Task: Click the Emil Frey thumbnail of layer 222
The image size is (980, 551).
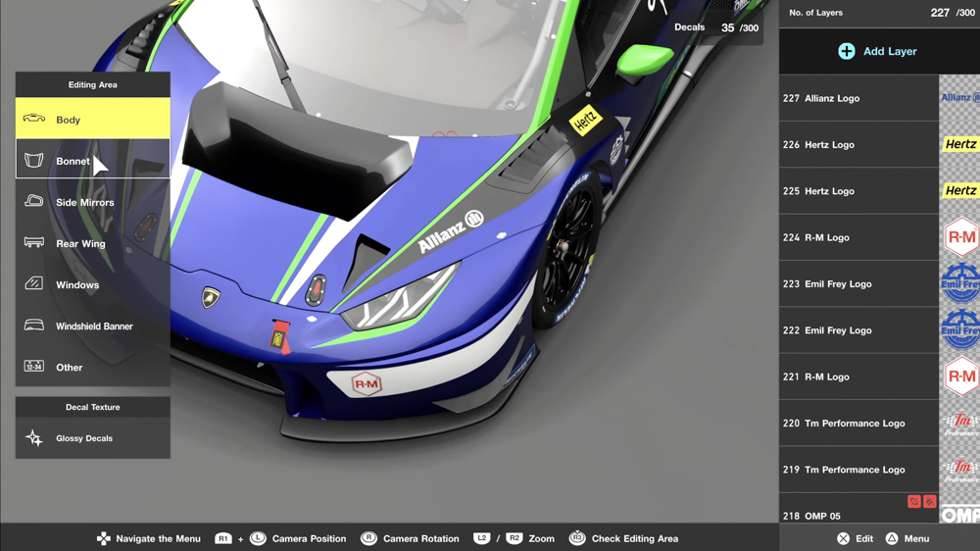Action: click(x=959, y=329)
